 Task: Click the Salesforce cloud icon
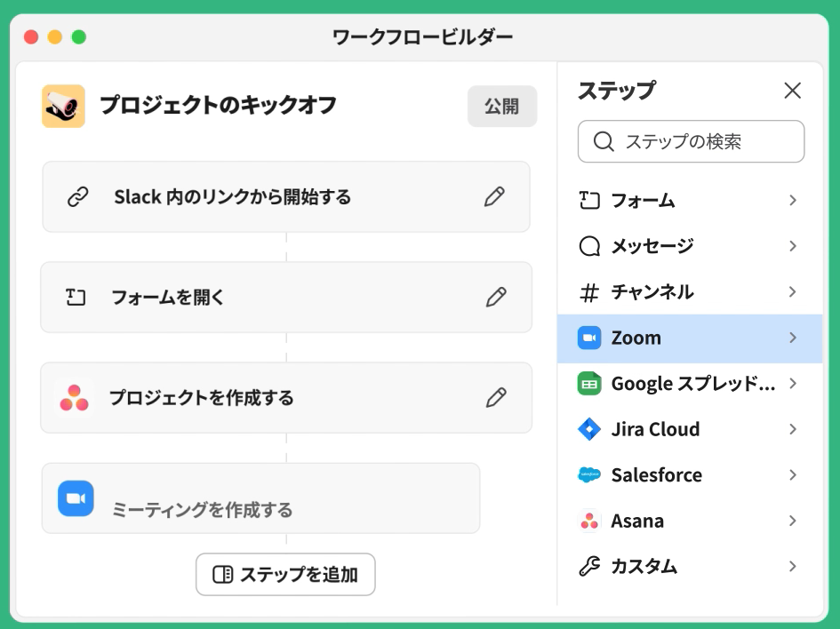[x=589, y=475]
